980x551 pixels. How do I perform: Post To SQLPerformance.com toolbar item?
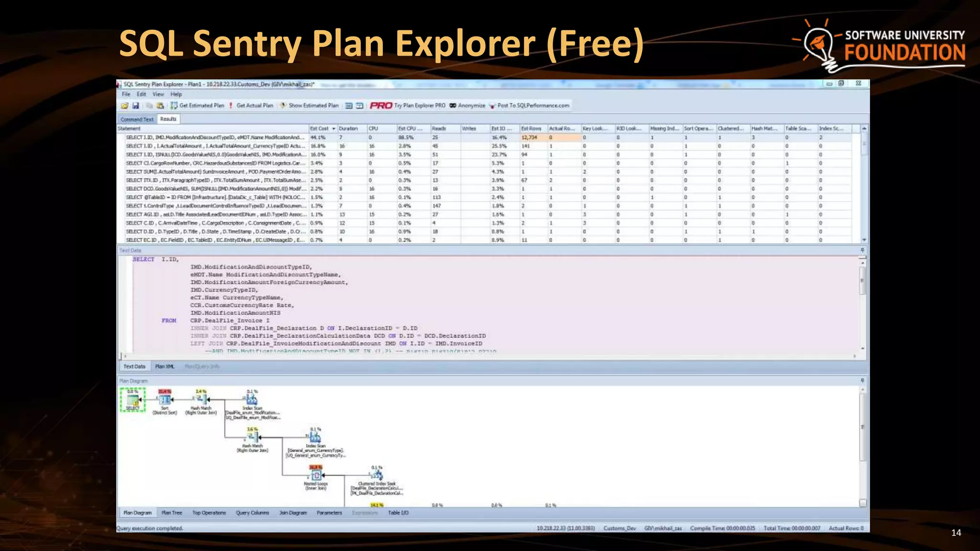tap(529, 106)
